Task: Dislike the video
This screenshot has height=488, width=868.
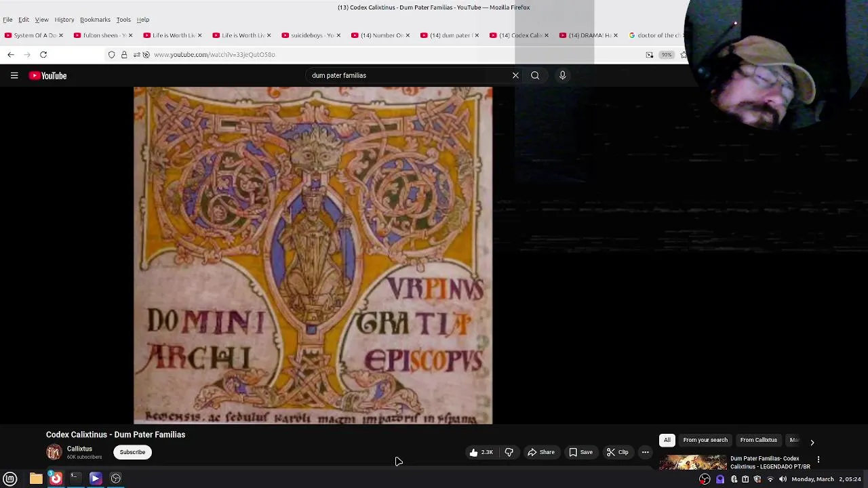Action: pos(509,452)
